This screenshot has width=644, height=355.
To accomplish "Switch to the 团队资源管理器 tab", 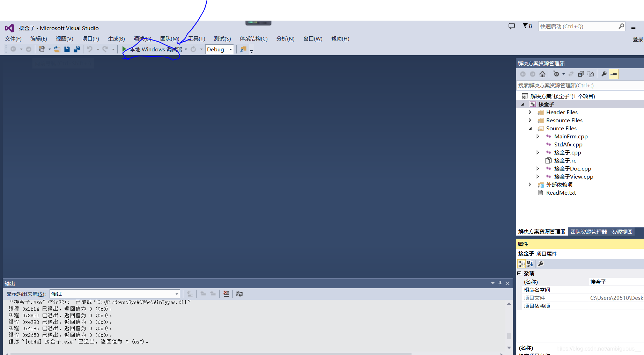I will (x=589, y=232).
